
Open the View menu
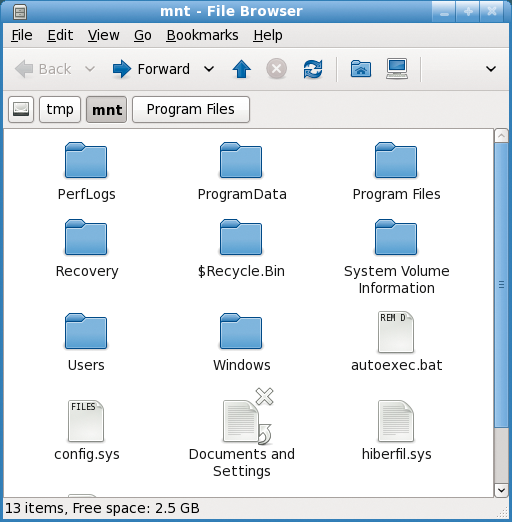click(x=103, y=35)
